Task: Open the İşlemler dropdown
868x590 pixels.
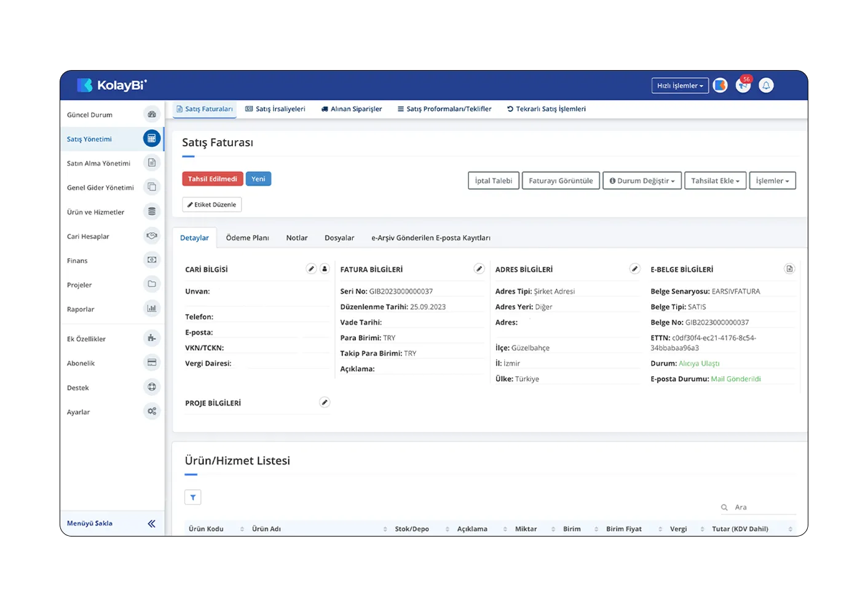Action: [x=773, y=181]
